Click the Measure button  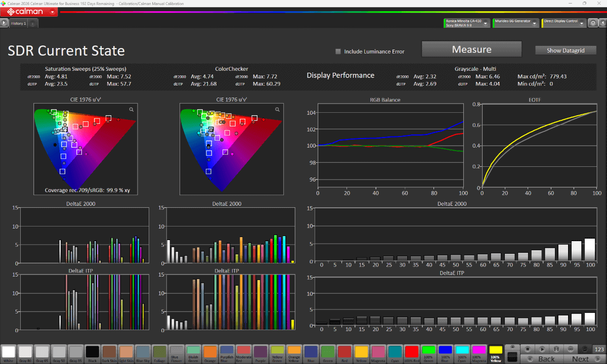(x=471, y=50)
